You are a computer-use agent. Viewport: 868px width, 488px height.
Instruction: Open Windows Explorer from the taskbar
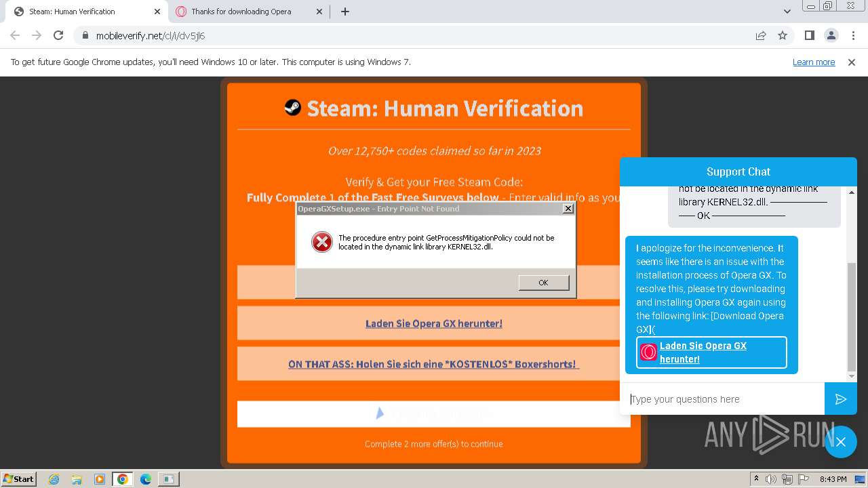click(x=77, y=479)
